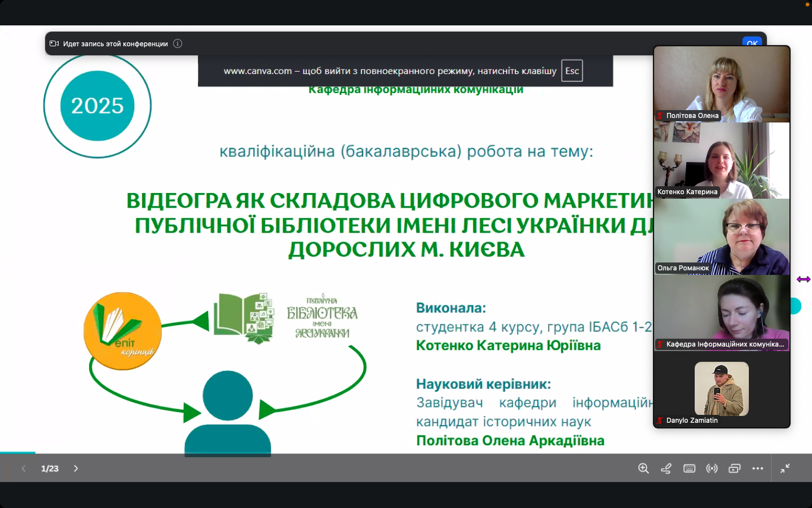Open the keyboard shortcuts icon
Image resolution: width=812 pixels, height=508 pixels.
(x=689, y=468)
